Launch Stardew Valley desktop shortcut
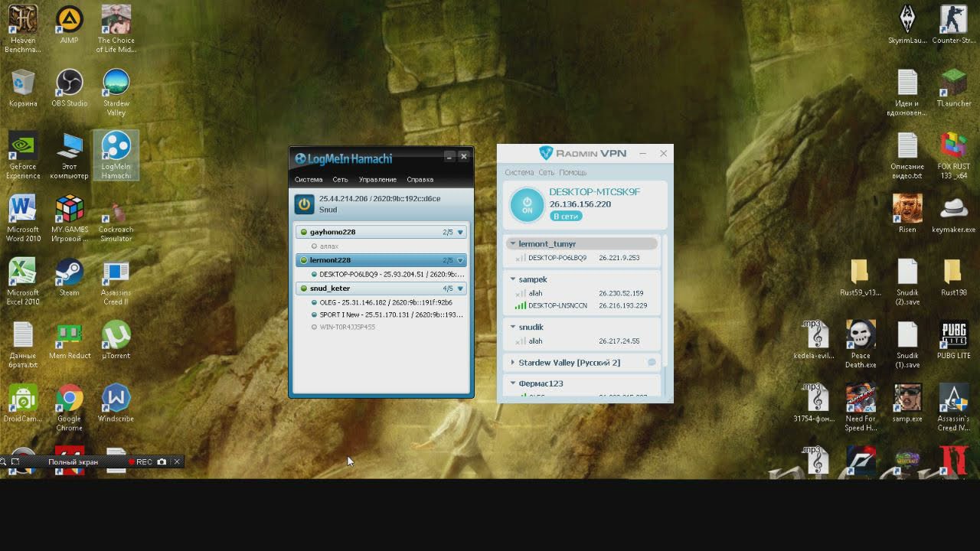Viewport: 980px width, 551px height. (x=116, y=93)
